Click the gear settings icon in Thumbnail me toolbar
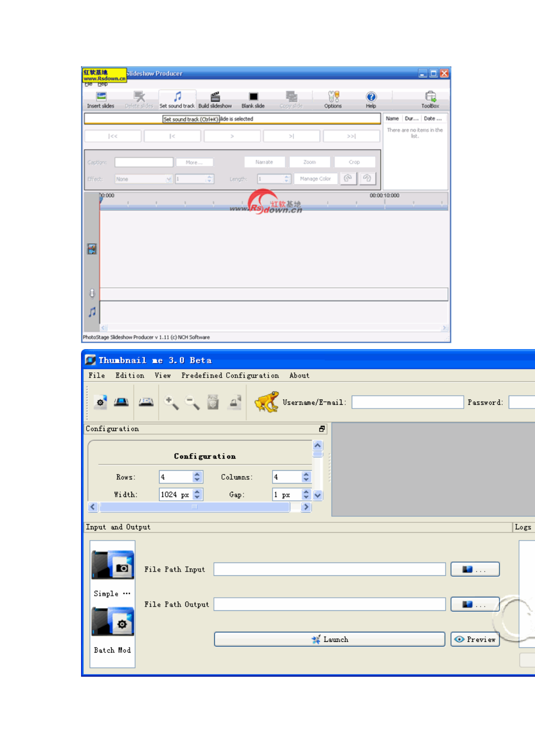535x756 pixels. tap(100, 402)
